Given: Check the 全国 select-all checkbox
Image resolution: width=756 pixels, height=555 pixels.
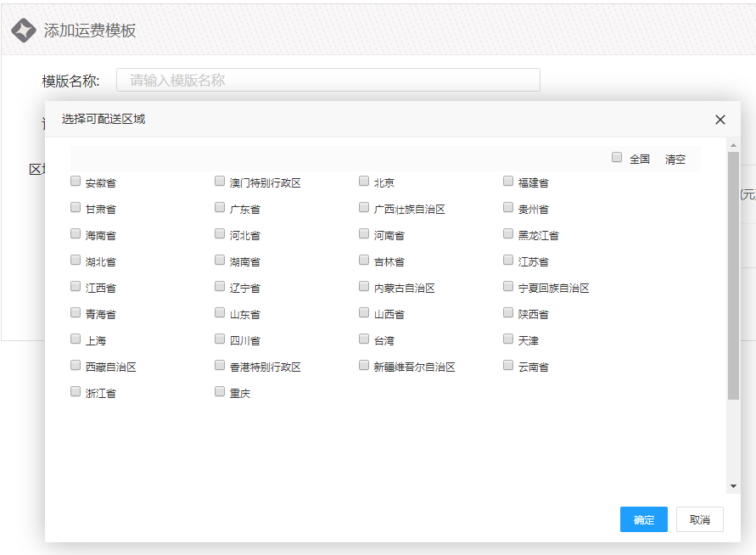Looking at the screenshot, I should [x=617, y=158].
